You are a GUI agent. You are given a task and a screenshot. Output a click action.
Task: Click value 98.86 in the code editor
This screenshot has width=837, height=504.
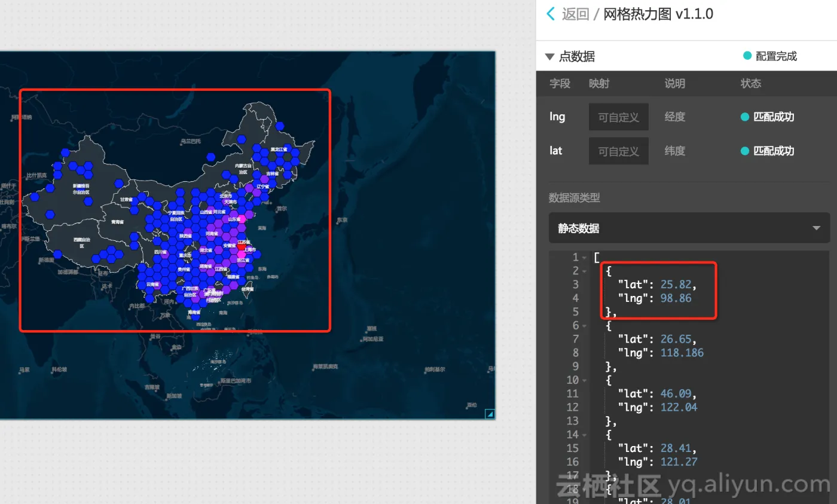point(676,298)
